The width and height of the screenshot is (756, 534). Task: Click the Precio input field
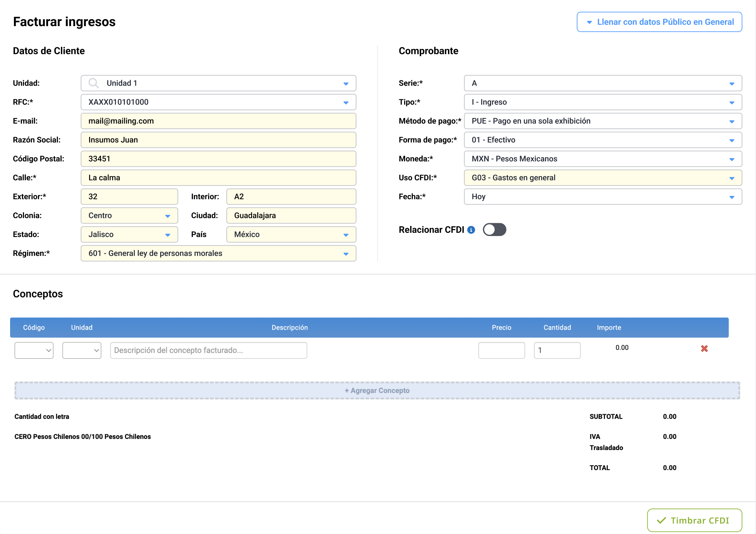pyautogui.click(x=502, y=350)
